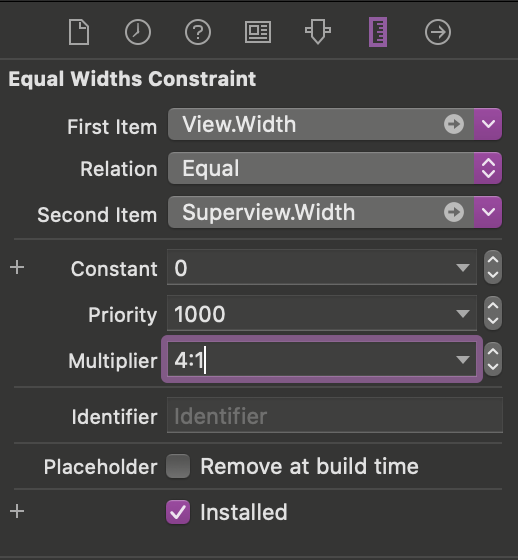Open the First Item dropdown menu
This screenshot has width=518, height=560.
tap(488, 124)
